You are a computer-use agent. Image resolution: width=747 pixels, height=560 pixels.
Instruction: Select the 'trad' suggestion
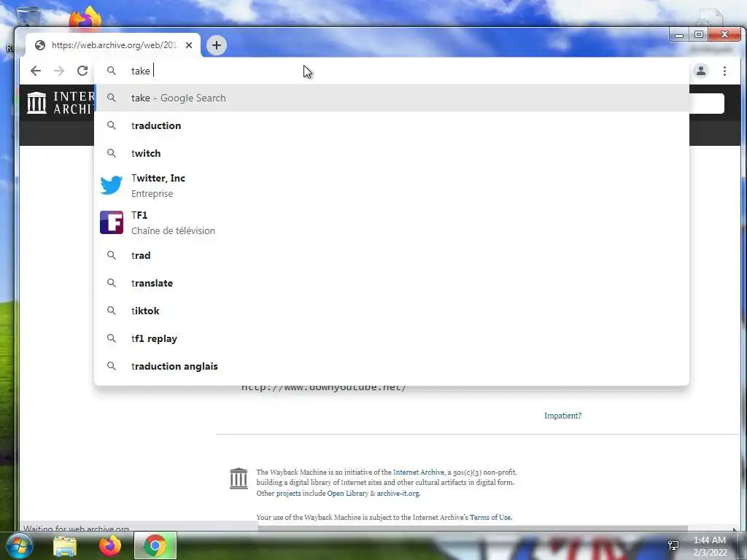tap(392, 255)
